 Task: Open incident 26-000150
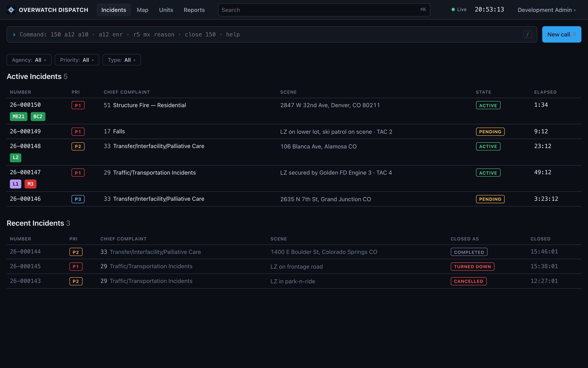(294, 111)
